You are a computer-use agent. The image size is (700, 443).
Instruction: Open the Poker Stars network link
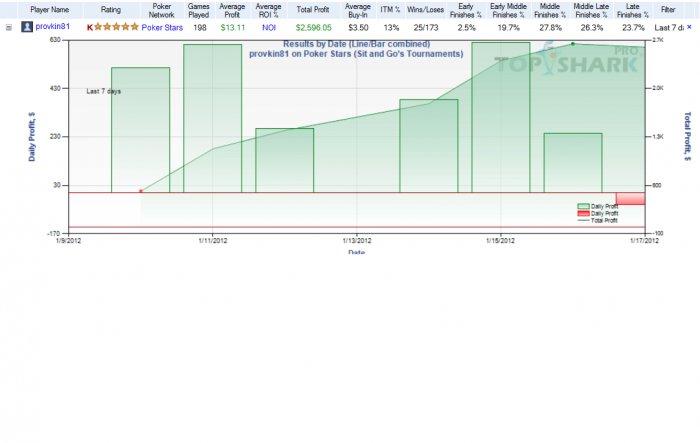click(x=162, y=28)
